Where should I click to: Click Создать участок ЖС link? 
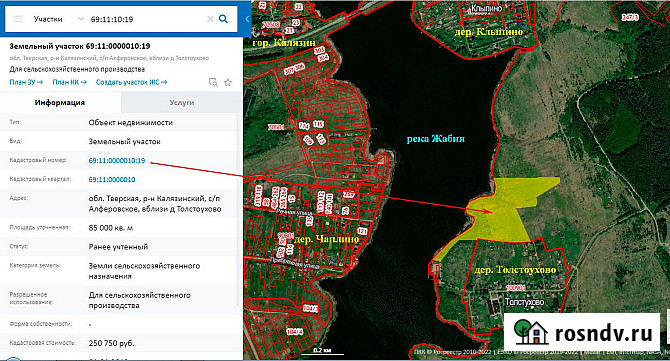pos(132,82)
